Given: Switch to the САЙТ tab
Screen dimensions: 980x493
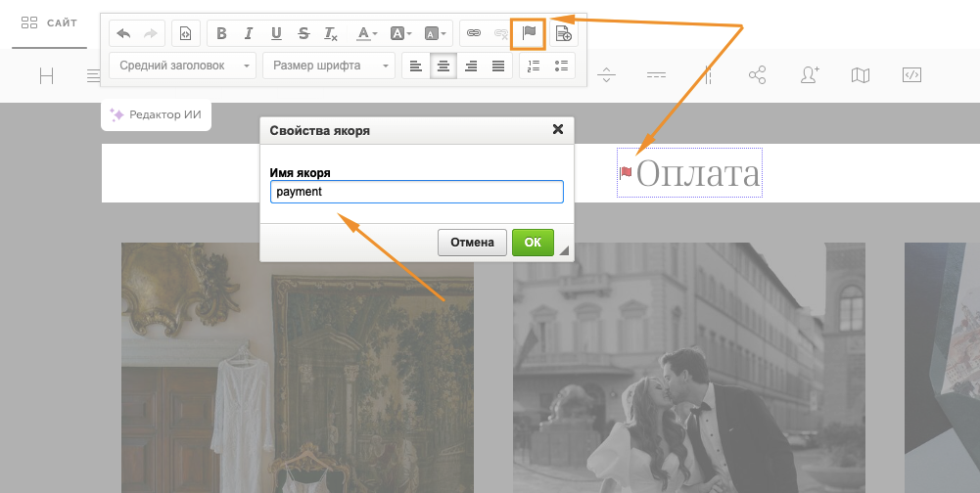Looking at the screenshot, I should point(49,23).
